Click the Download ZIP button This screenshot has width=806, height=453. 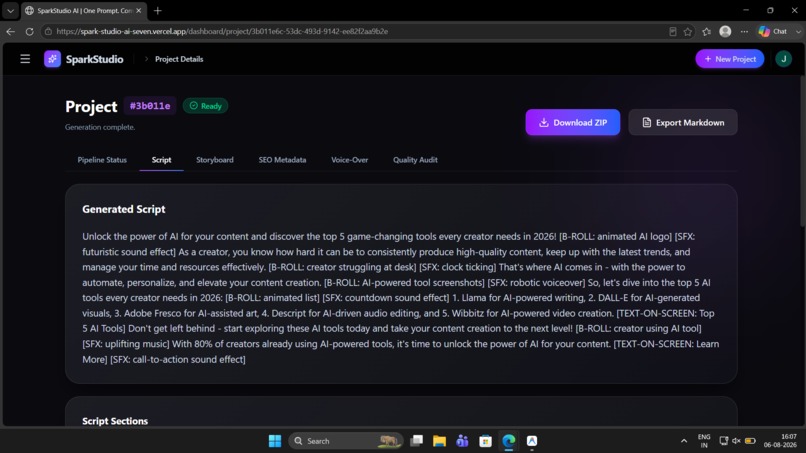573,122
